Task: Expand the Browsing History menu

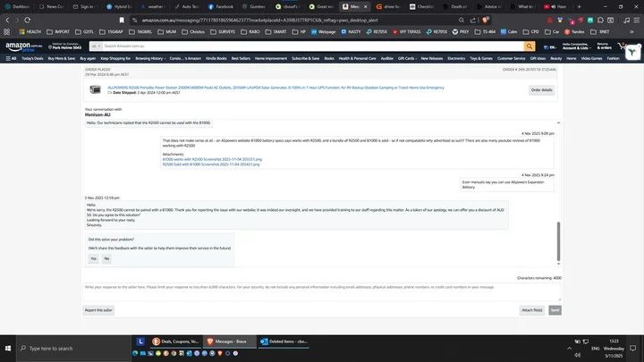Action: 150,59
